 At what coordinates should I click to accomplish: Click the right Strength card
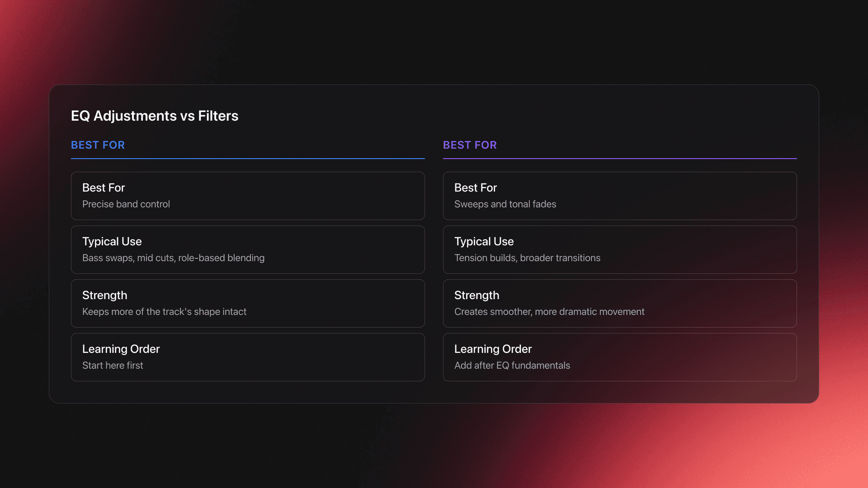(x=619, y=303)
